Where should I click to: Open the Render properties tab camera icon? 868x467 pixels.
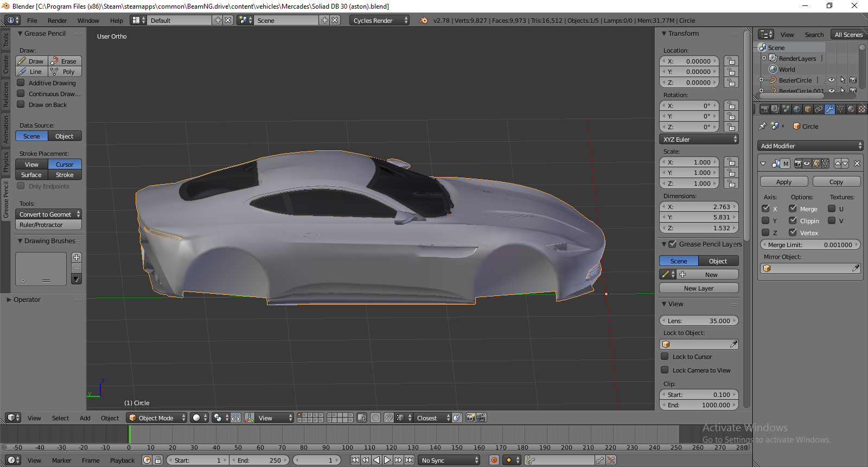pos(764,109)
